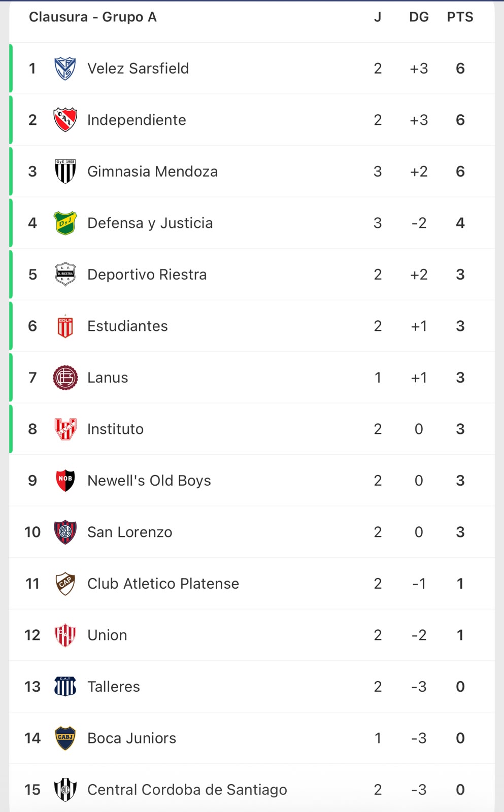
Task: Tap the Union team name
Action: pyautogui.click(x=107, y=635)
